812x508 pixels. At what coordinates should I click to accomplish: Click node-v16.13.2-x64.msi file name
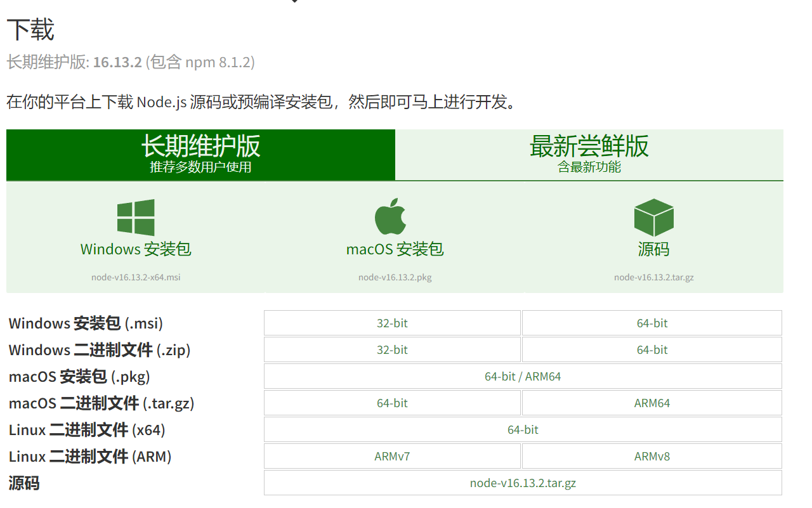click(136, 277)
